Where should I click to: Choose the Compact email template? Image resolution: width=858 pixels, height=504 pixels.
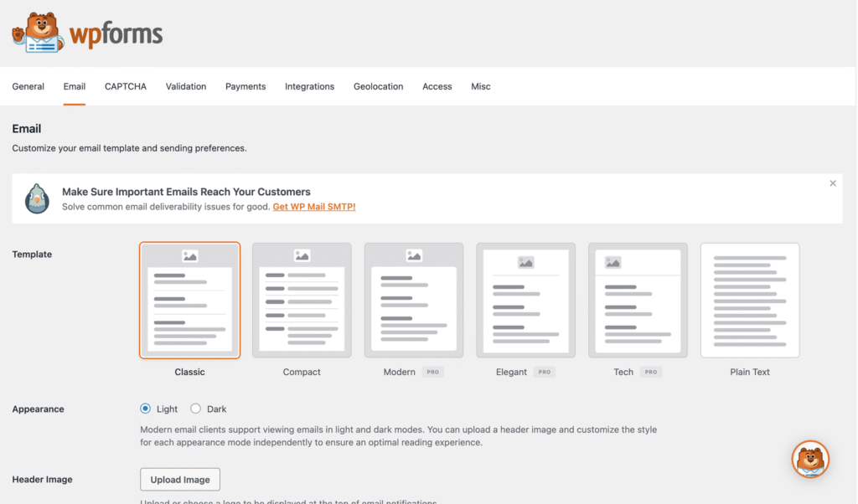click(x=302, y=301)
